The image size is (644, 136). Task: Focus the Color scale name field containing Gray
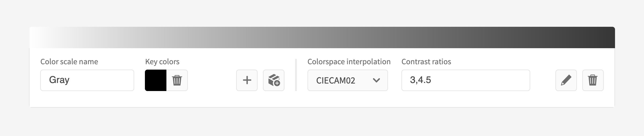[87, 80]
